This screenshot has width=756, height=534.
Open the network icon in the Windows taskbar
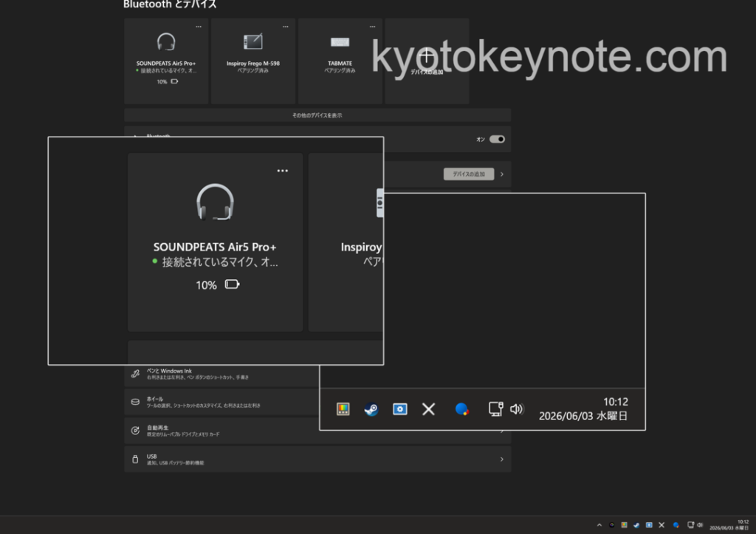[x=691, y=525]
